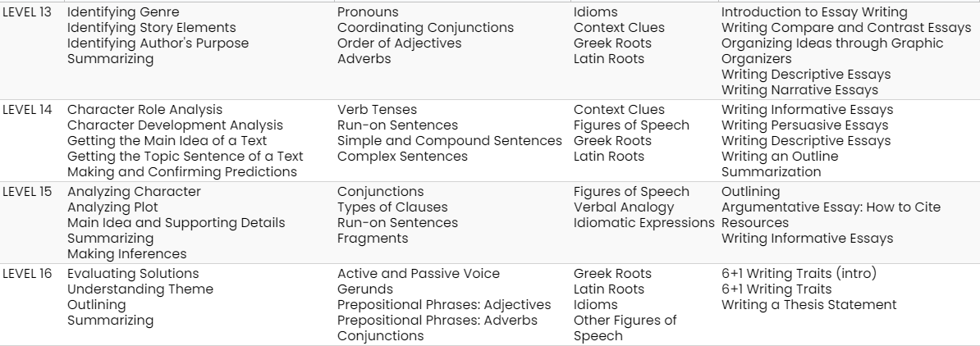Select Coordinating Conjunctions entry
The image size is (980, 346).
tap(425, 28)
